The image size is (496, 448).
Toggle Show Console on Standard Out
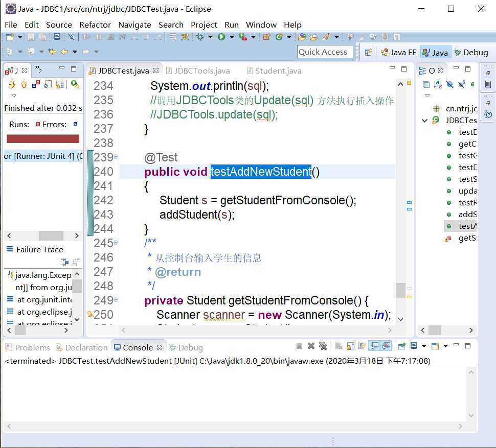click(x=374, y=346)
